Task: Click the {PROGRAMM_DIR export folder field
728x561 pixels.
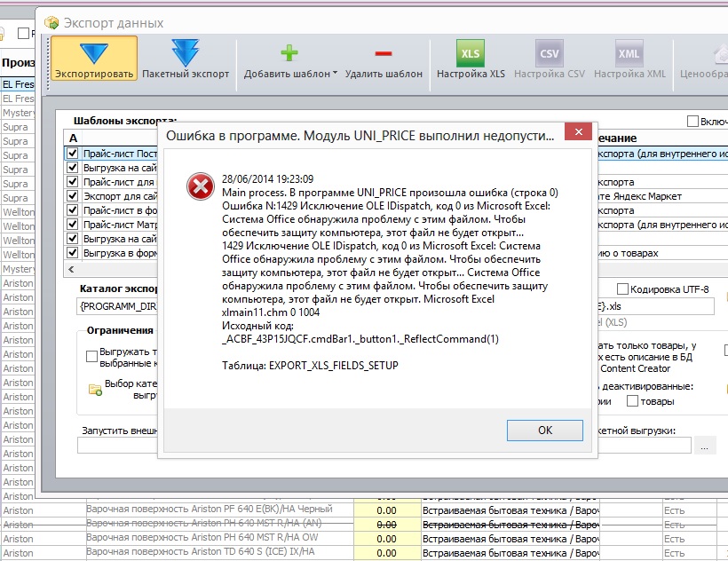Action: (117, 307)
